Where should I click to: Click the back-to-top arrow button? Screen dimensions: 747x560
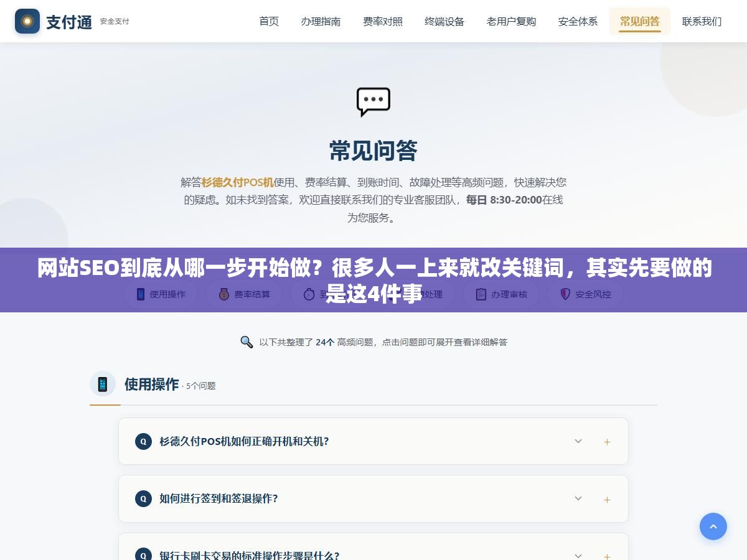click(713, 526)
